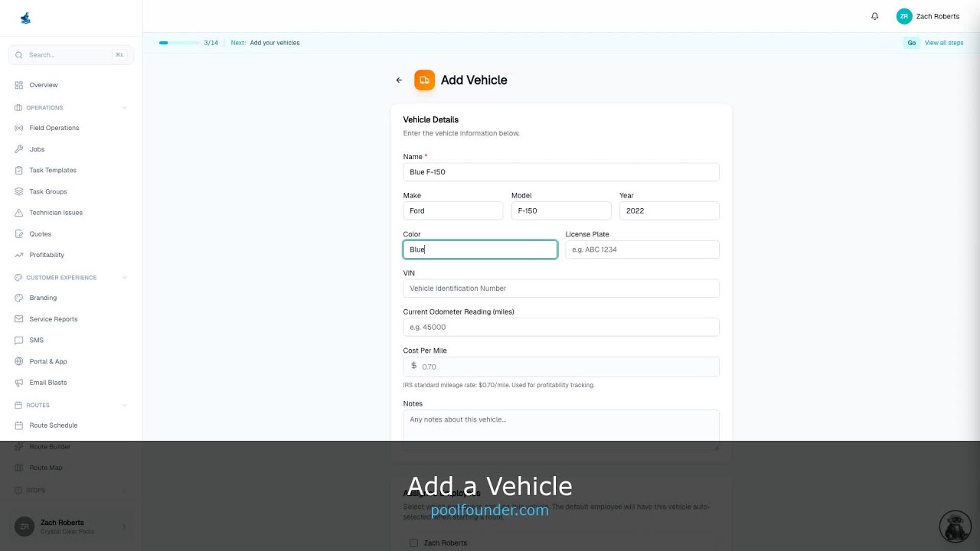Click the License Plate field

click(x=642, y=249)
